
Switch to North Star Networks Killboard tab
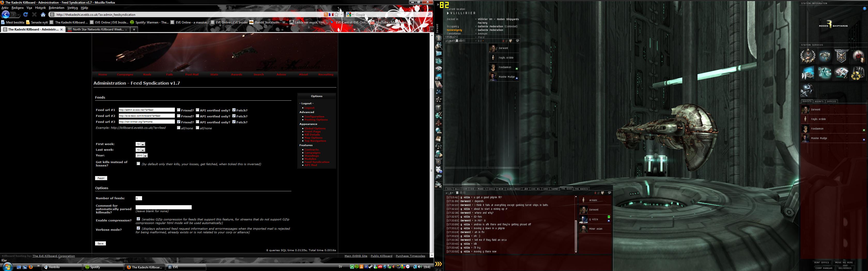click(x=98, y=29)
